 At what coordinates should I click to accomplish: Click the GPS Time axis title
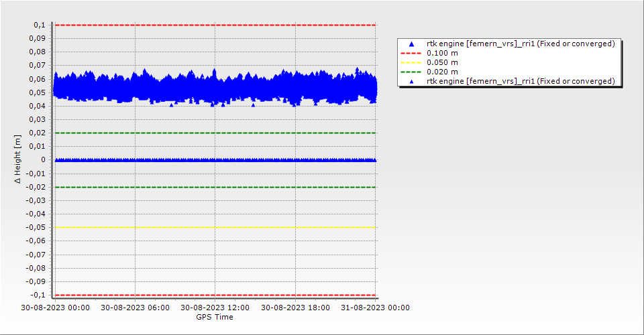[215, 317]
